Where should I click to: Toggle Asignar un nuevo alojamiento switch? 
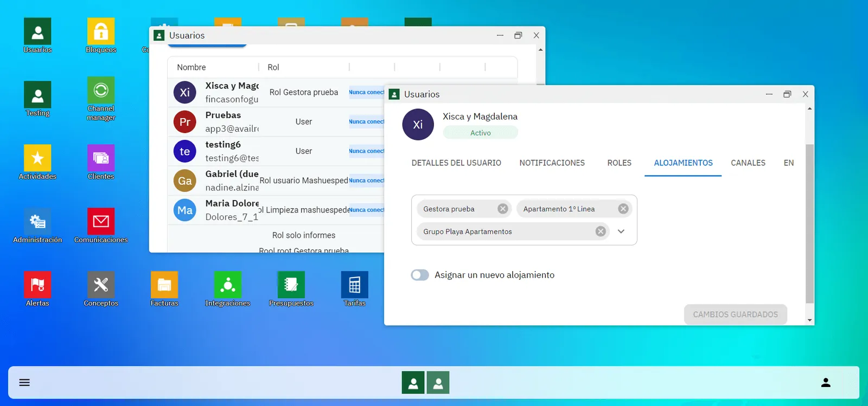pyautogui.click(x=420, y=275)
